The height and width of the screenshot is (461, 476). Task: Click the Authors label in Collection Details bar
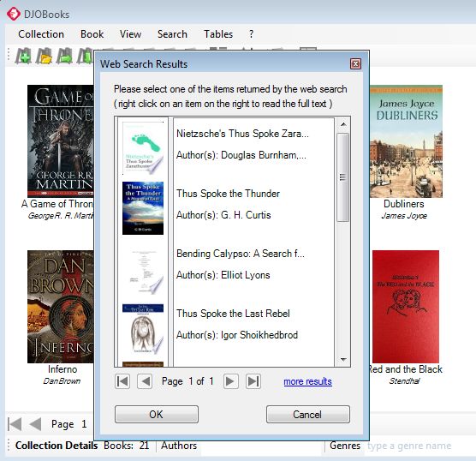pyautogui.click(x=179, y=446)
